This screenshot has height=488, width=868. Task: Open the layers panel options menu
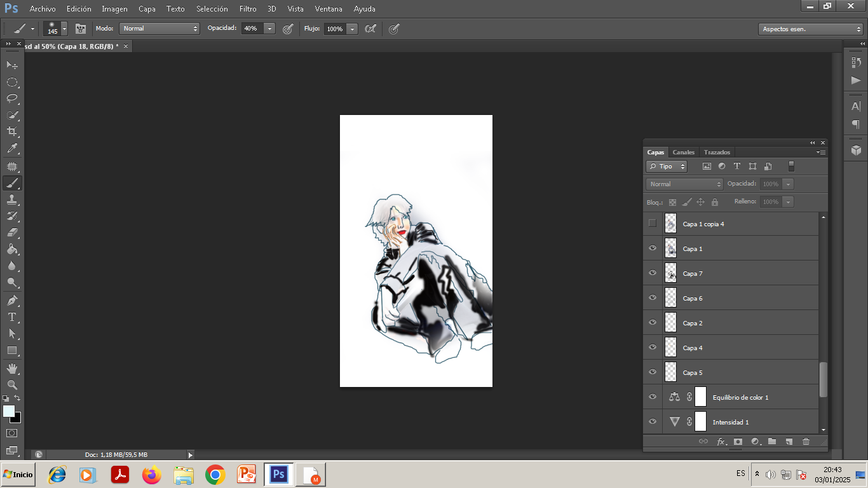(x=821, y=152)
